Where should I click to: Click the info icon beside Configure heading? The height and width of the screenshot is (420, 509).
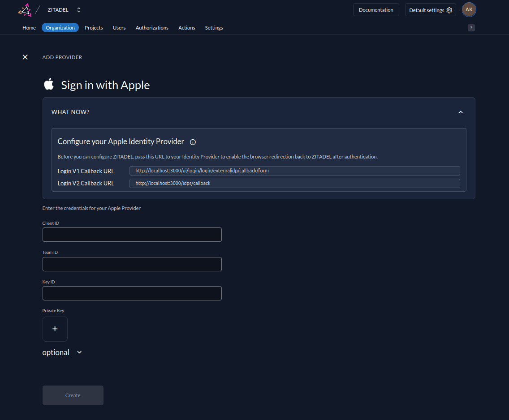pyautogui.click(x=193, y=142)
